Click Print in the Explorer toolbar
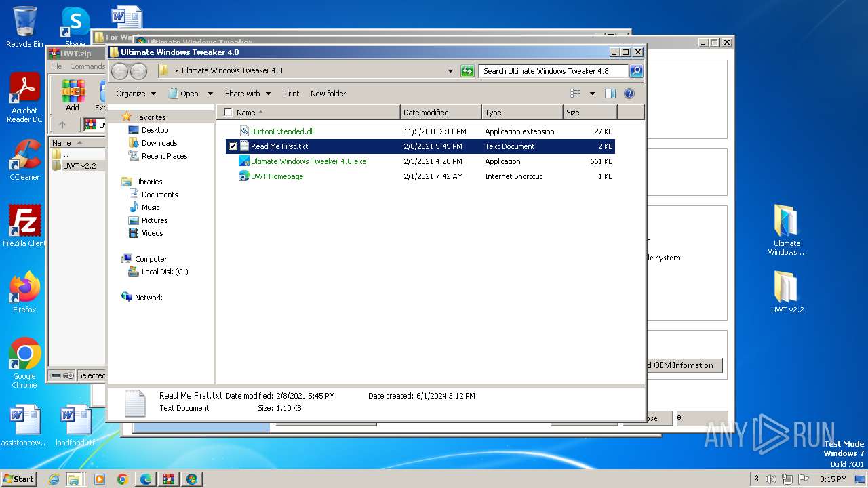868x488 pixels. point(292,94)
